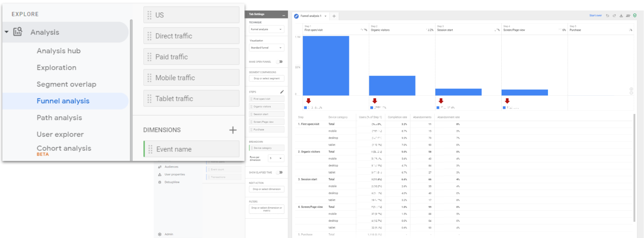
Task: Open Segment overlap from the Analysis menu
Action: click(66, 84)
